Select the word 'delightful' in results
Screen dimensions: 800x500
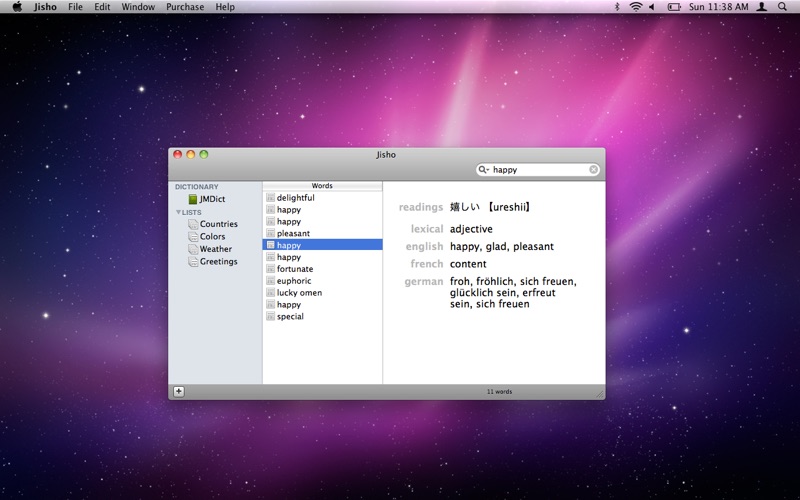point(295,198)
